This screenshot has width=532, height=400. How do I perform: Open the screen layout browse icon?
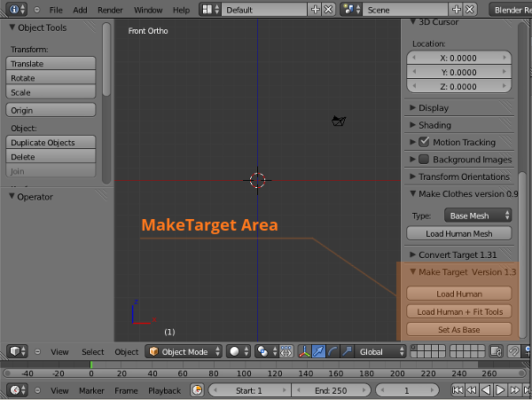click(210, 10)
